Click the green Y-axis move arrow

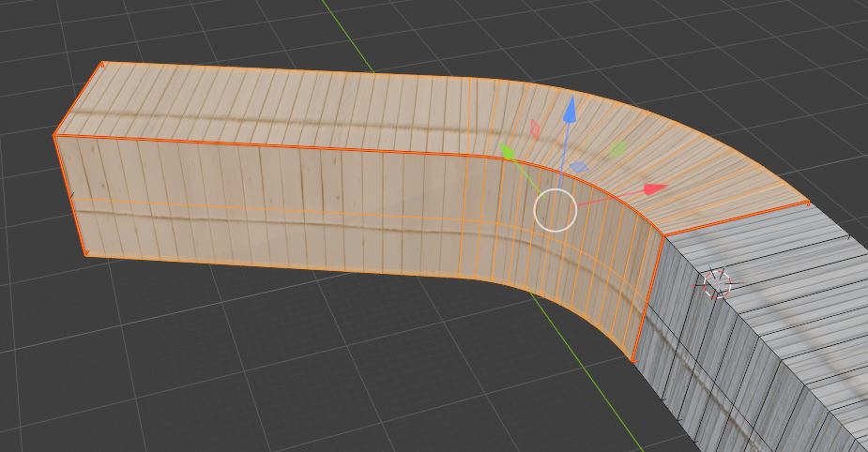pos(507,150)
